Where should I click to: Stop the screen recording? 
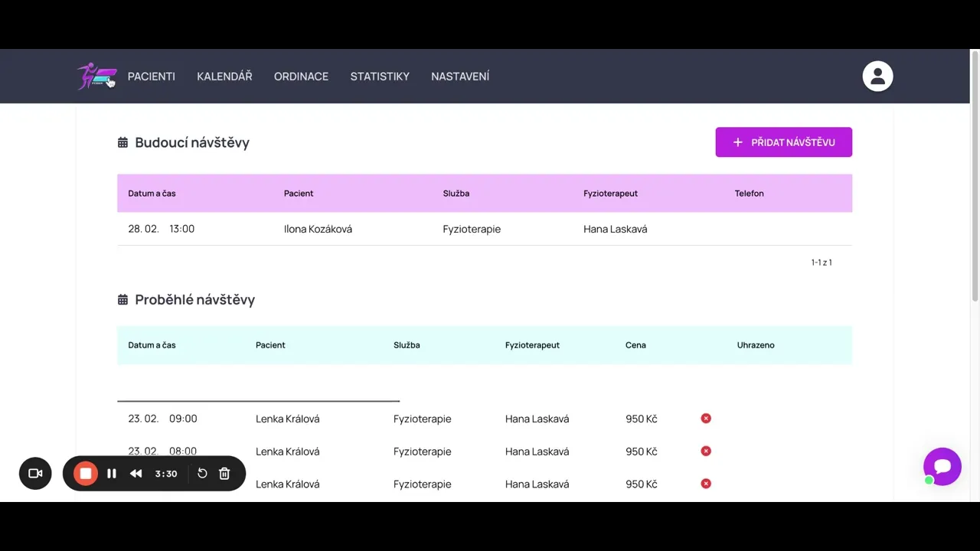[86, 474]
